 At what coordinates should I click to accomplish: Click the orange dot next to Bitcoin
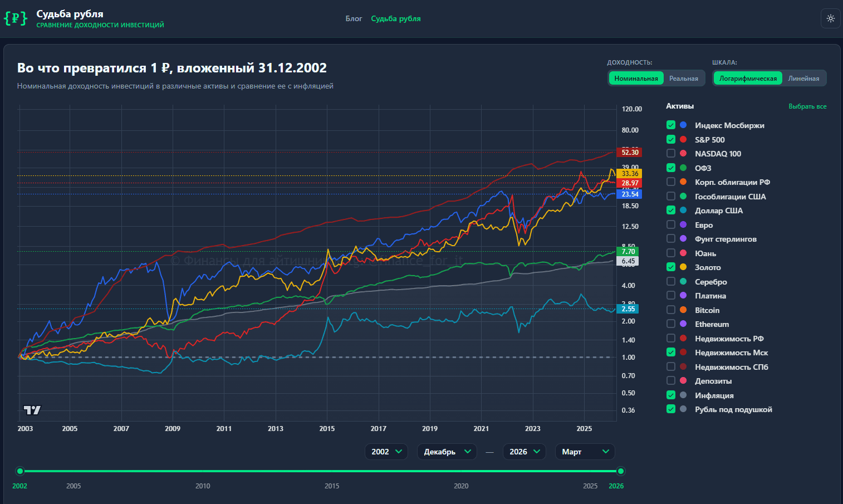pyautogui.click(x=683, y=310)
